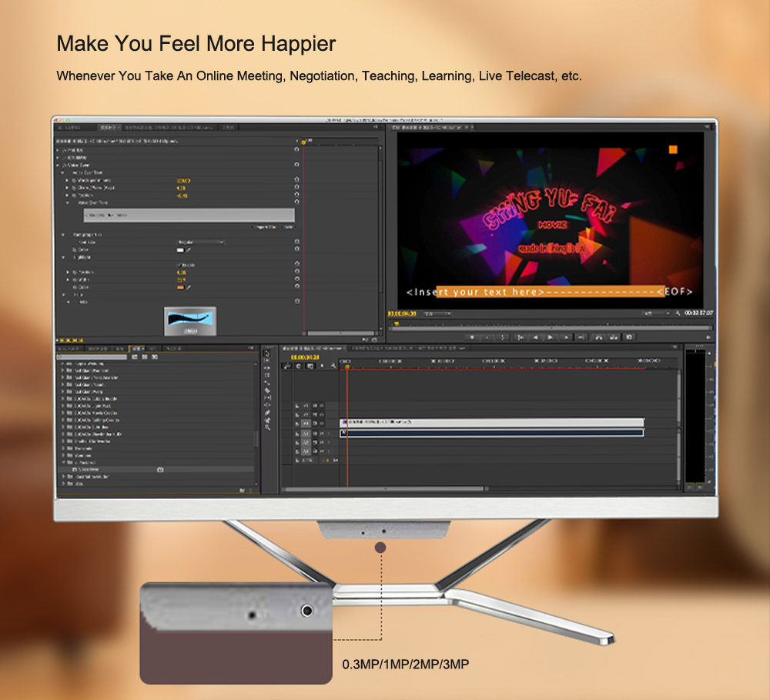770x700 pixels.
Task: Click the eyedropper next to the text color
Action: tap(188, 250)
